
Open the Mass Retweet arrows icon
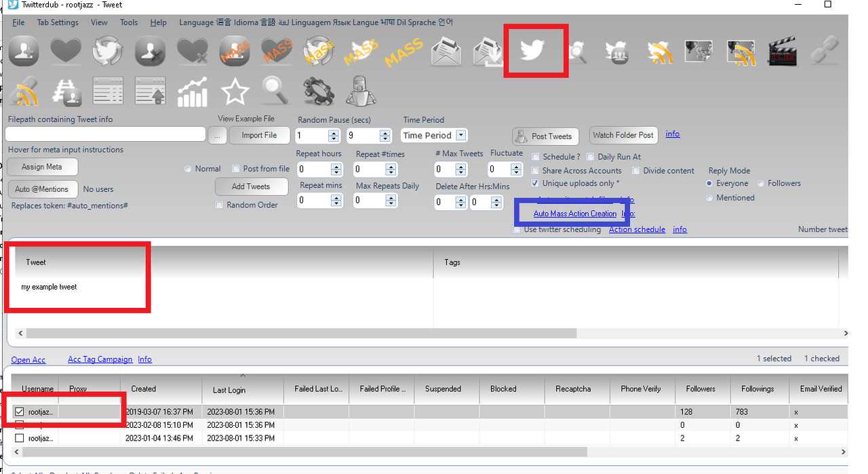point(319,51)
